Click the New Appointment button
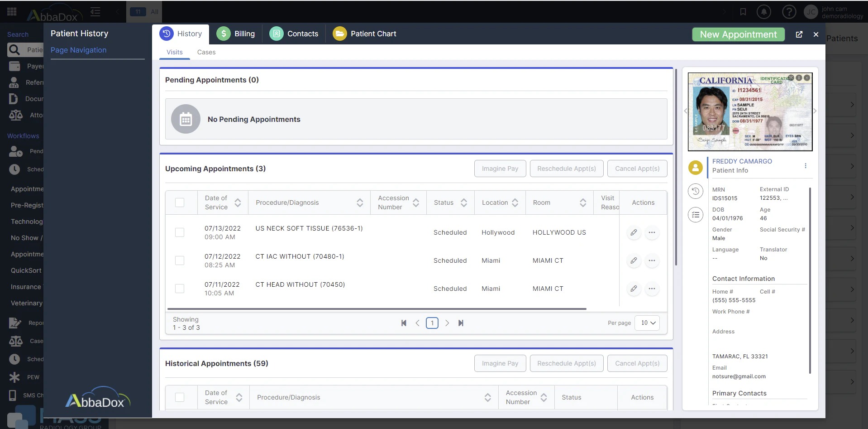The width and height of the screenshot is (868, 429). point(738,34)
